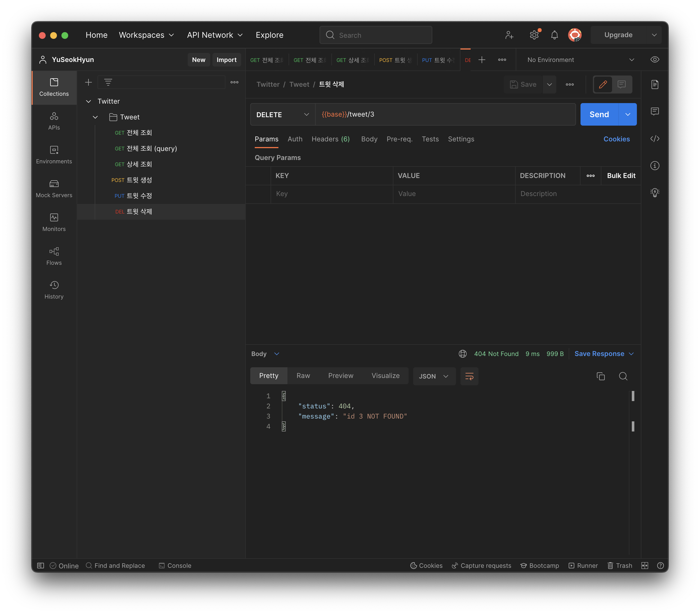Screen dimensions: 700x614
Task: Open the Workspaces menu
Action: (x=146, y=35)
